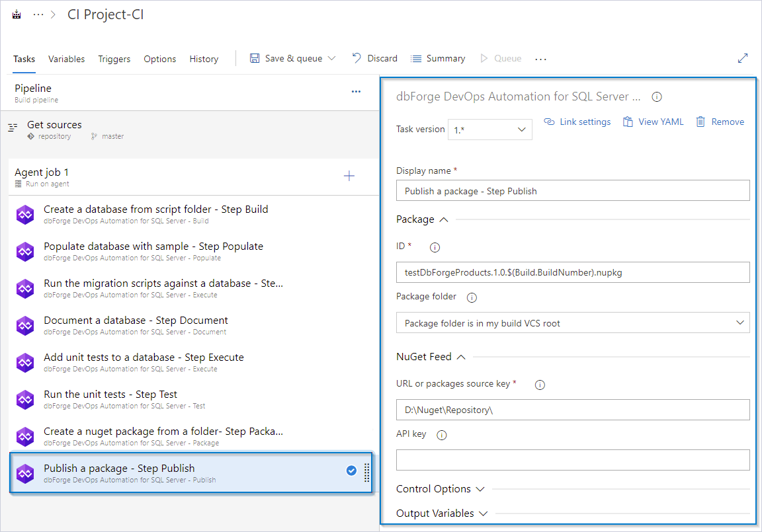Viewport: 762px width, 532px height.
Task: Click dbForge icon for Publish a package task
Action: click(x=25, y=473)
